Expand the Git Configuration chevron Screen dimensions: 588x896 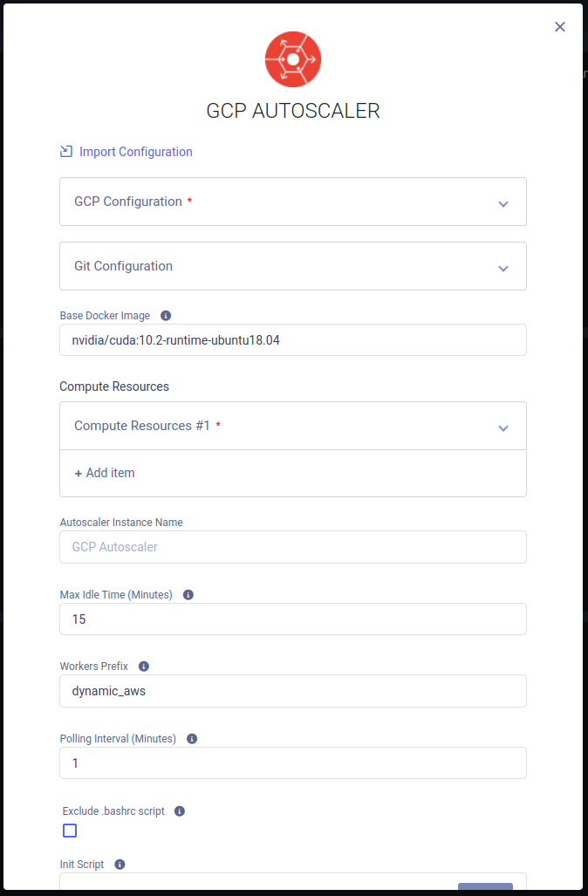click(503, 268)
